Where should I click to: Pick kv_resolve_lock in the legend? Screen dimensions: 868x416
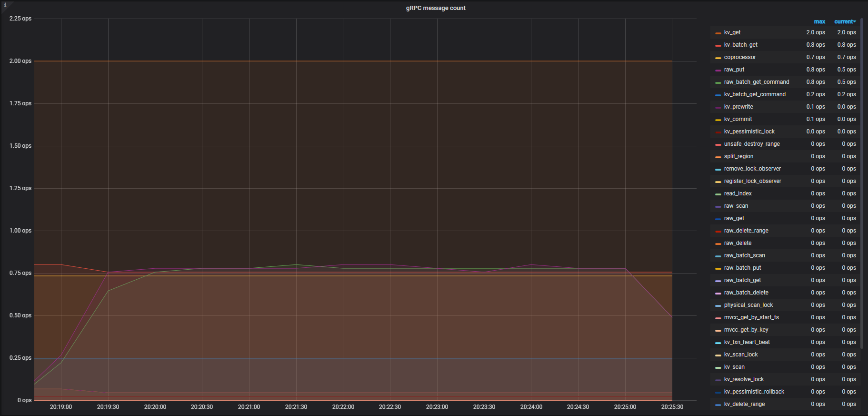tap(744, 379)
